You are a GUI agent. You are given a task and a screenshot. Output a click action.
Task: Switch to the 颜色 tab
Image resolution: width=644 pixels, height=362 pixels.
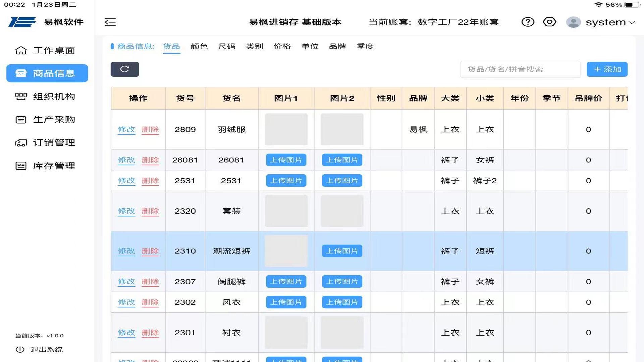click(x=199, y=46)
